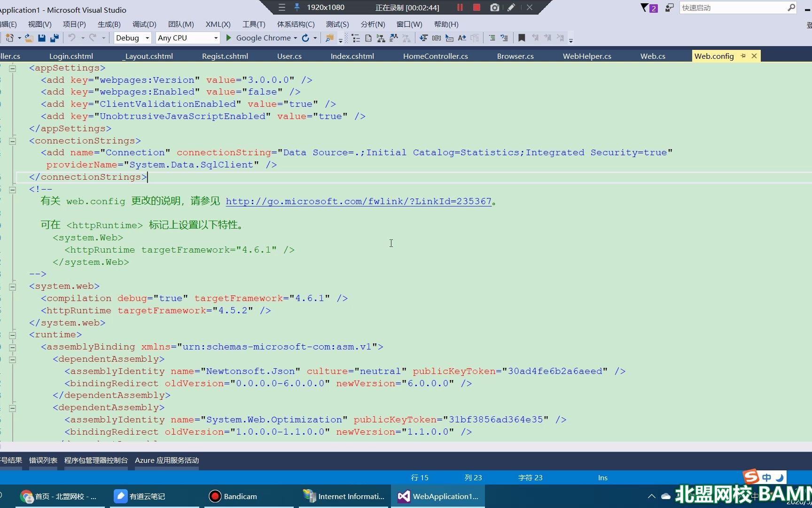Open the 生成(B) menu

(x=109, y=24)
